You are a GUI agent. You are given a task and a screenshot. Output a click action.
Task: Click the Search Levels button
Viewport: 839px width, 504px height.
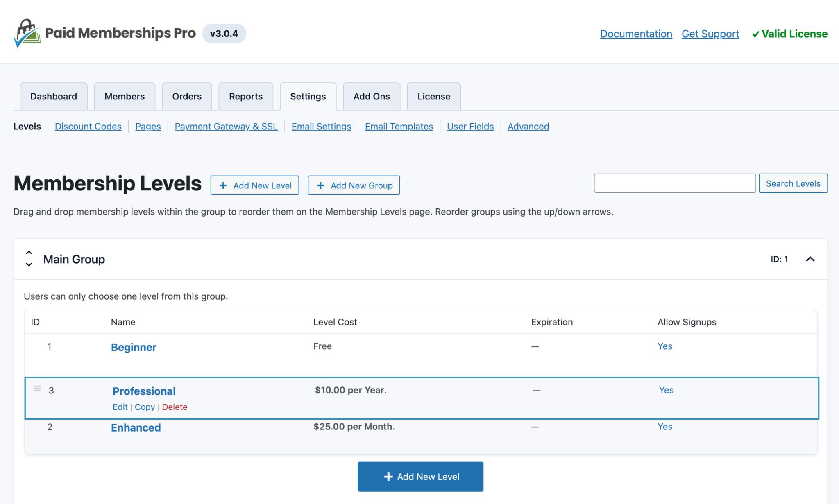(793, 183)
